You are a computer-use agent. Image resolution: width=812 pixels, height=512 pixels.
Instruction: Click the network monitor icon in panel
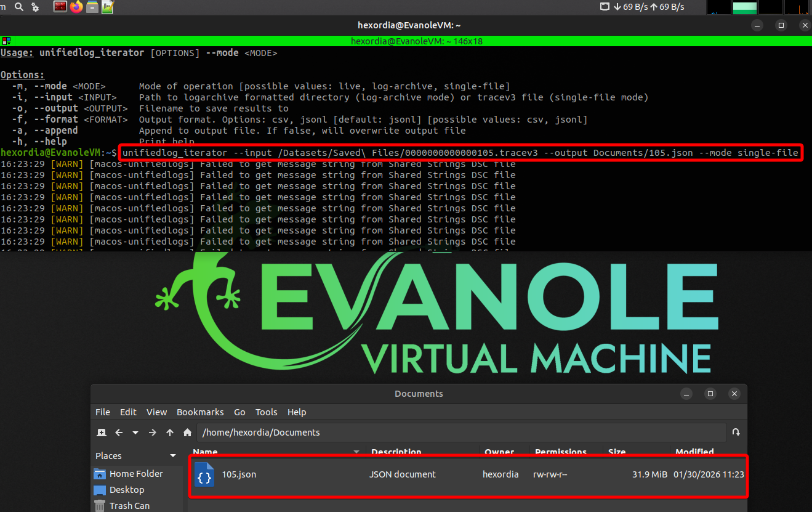pos(605,7)
